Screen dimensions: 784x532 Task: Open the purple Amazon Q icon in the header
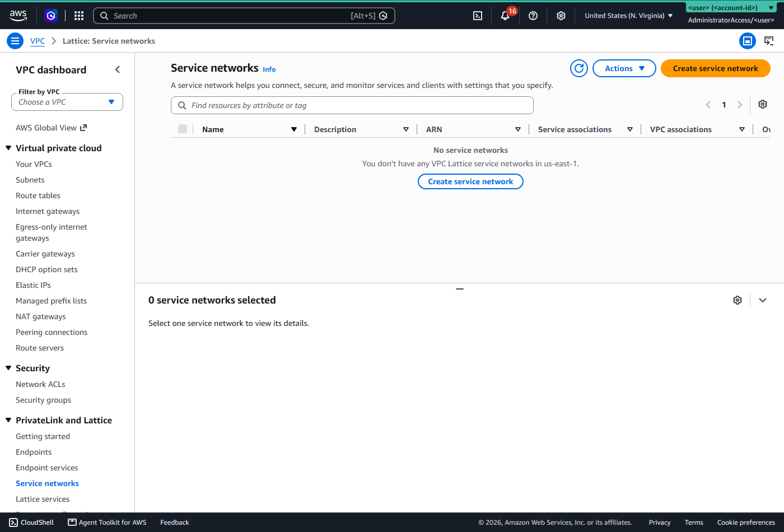tap(51, 16)
